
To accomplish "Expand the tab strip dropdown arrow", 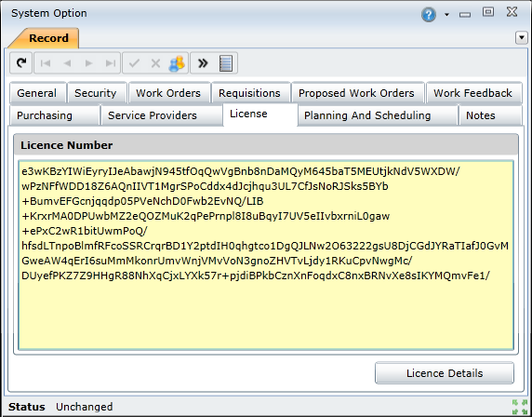I will (x=522, y=37).
